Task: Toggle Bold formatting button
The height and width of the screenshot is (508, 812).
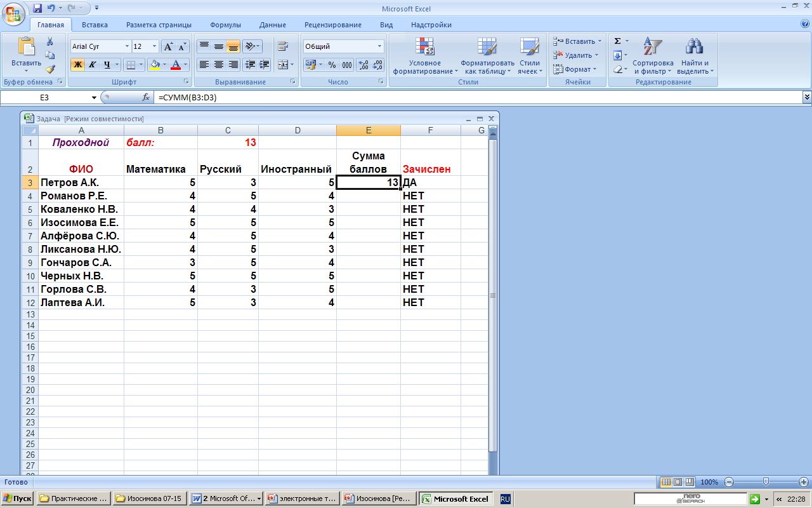Action: pos(77,65)
